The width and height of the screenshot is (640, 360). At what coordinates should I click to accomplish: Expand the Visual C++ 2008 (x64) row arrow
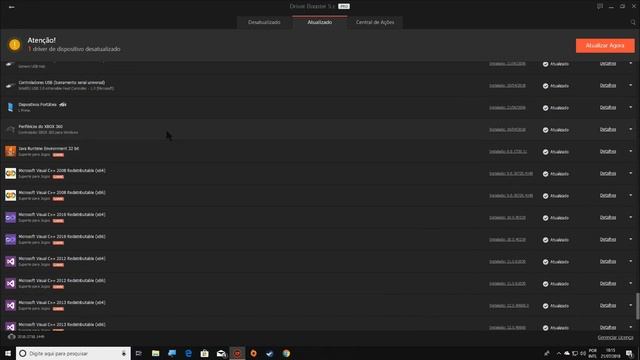(631, 173)
